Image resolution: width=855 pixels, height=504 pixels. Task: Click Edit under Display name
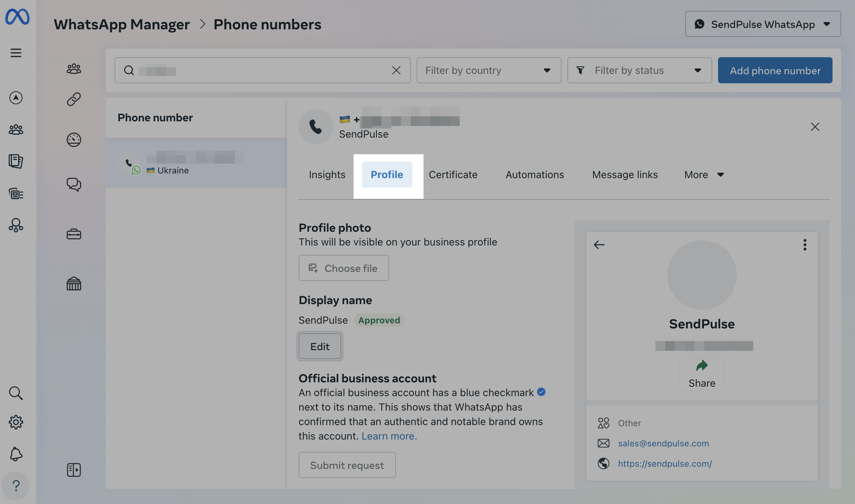coord(320,346)
